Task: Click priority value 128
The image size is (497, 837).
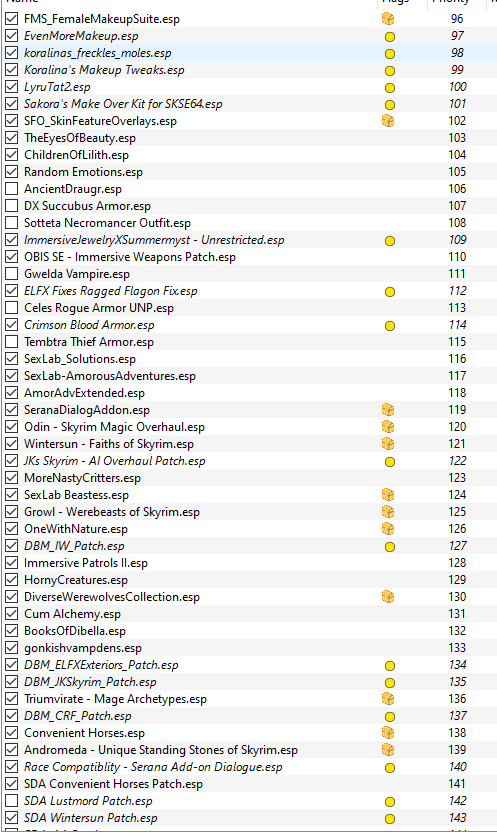Action: click(457, 563)
